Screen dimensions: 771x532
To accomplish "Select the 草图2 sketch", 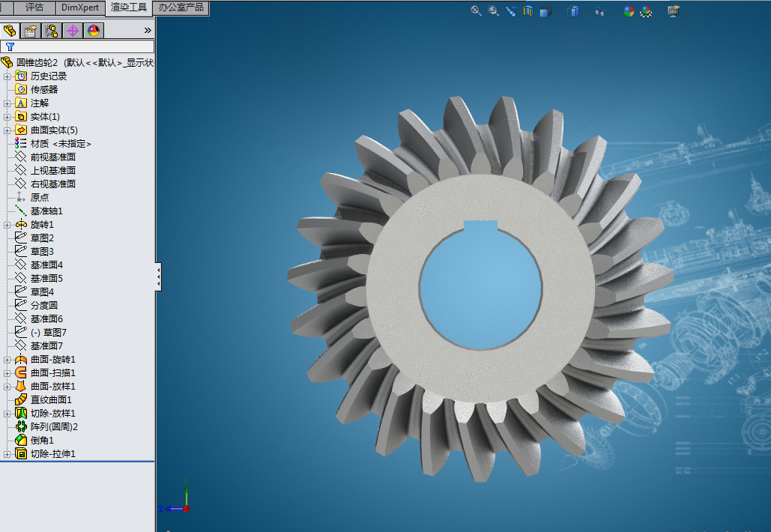I will tap(35, 238).
